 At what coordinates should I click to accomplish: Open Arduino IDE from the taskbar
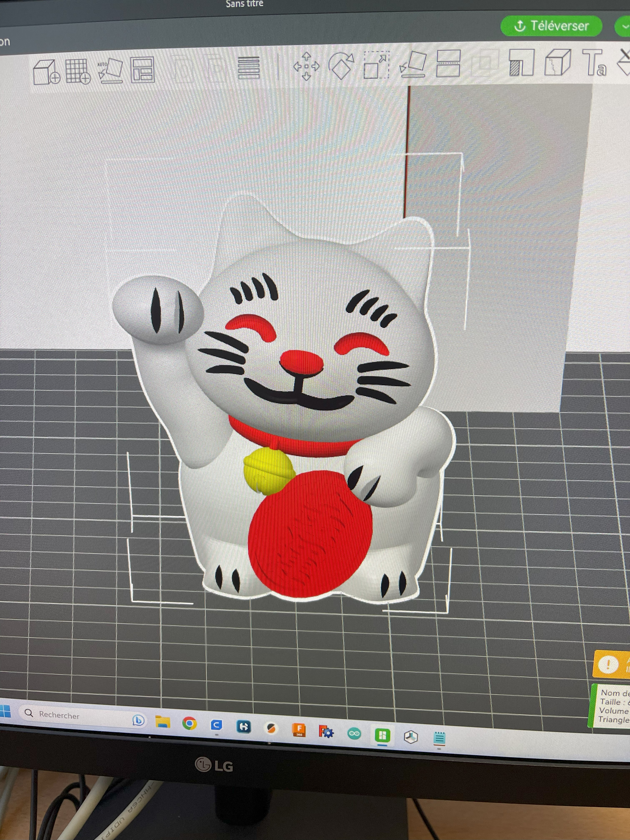coord(354,733)
